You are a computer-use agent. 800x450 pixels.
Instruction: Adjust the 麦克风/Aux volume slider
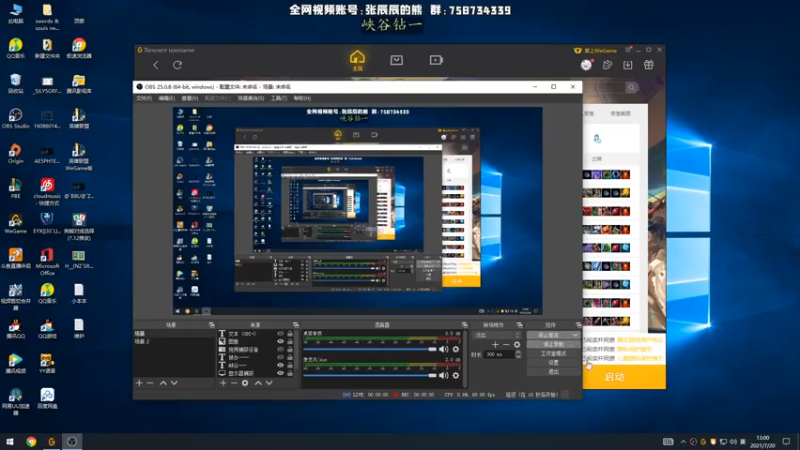[x=370, y=375]
